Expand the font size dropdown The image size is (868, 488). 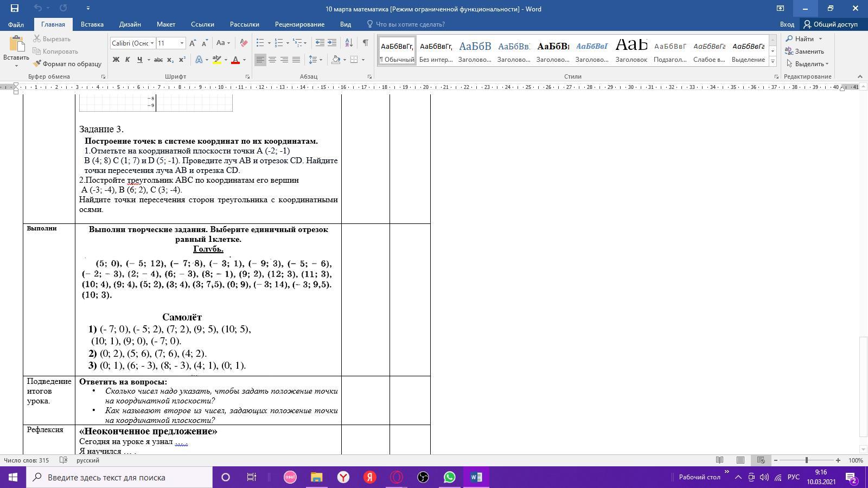(182, 43)
